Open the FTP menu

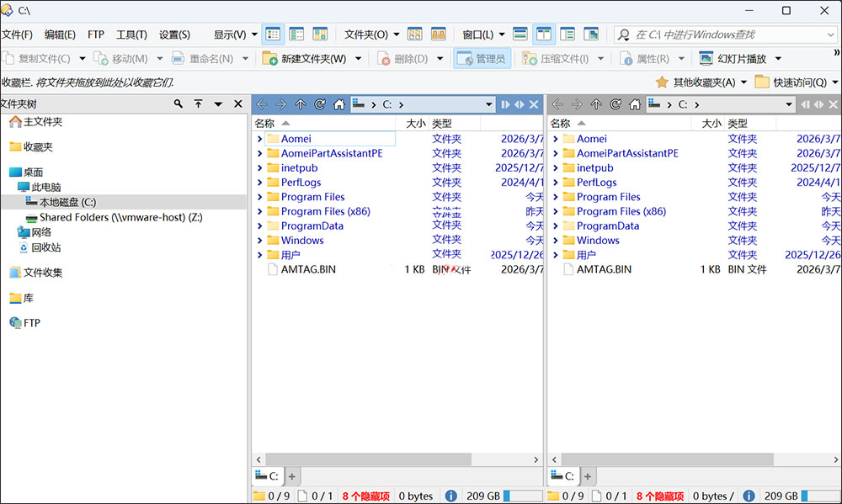click(x=96, y=34)
